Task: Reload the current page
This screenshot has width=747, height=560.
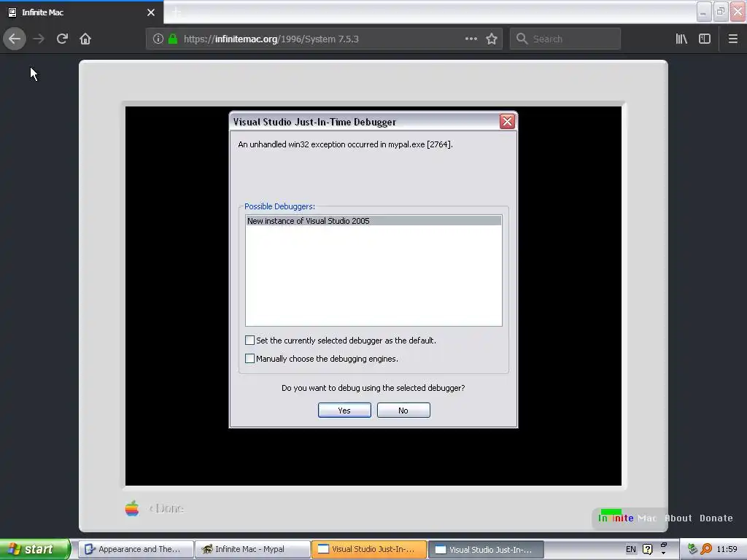Action: click(x=62, y=39)
